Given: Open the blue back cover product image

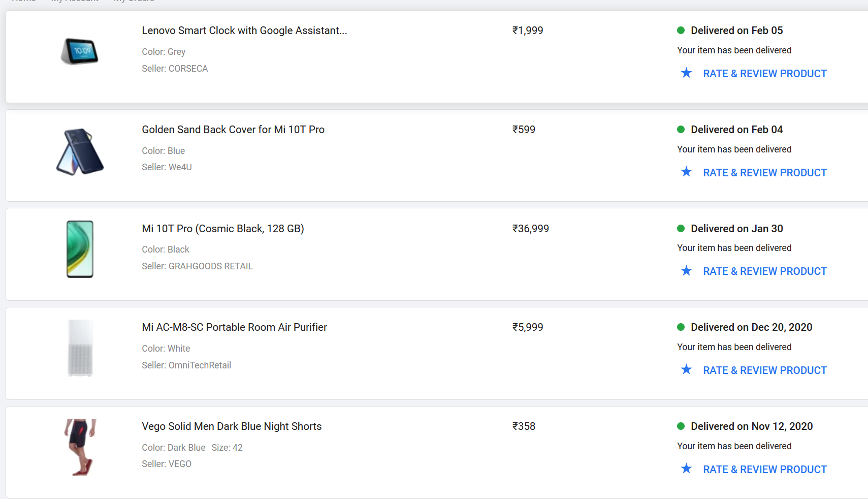Looking at the screenshot, I should tap(80, 151).
